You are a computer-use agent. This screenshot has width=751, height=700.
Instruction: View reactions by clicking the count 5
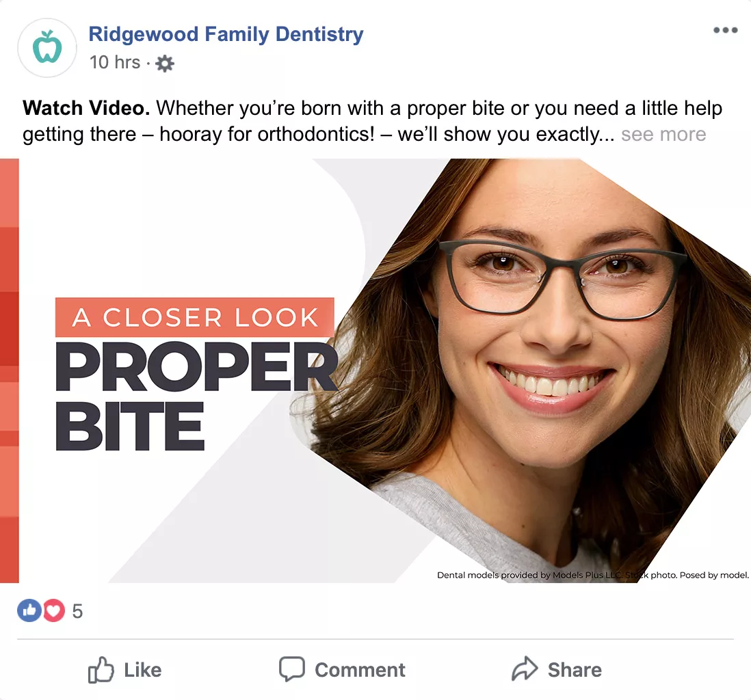point(77,610)
